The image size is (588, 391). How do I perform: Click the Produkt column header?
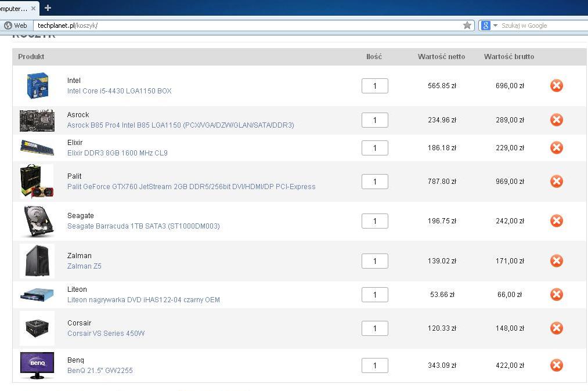tap(31, 57)
